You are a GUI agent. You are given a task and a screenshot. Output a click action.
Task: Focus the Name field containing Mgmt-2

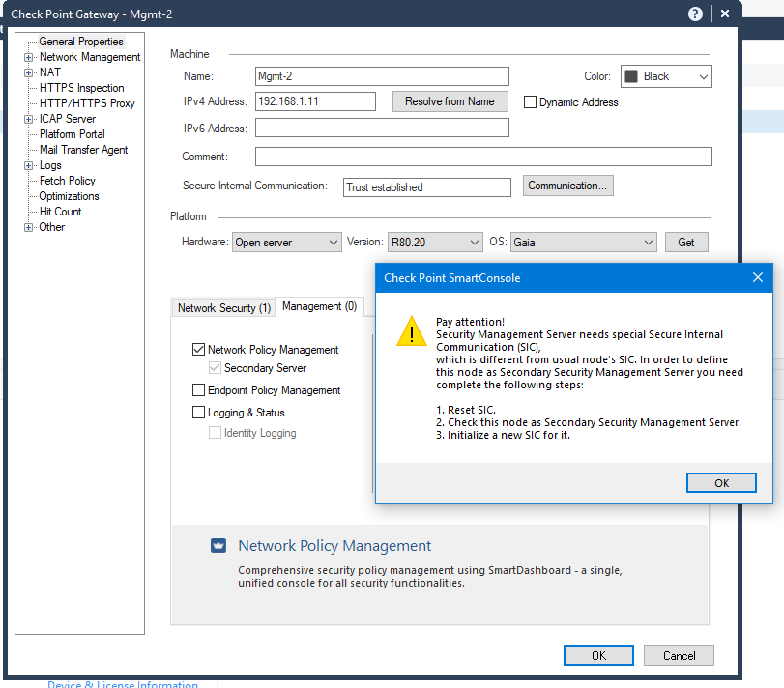tap(382, 76)
